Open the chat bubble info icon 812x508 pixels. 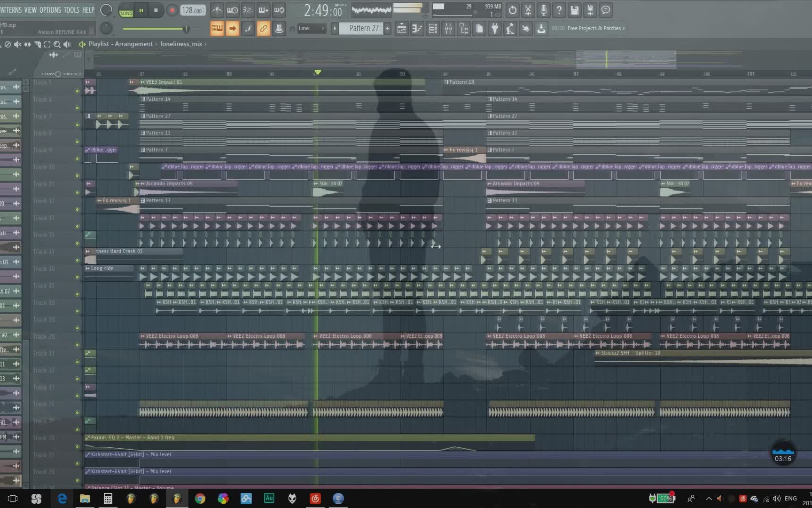click(606, 10)
